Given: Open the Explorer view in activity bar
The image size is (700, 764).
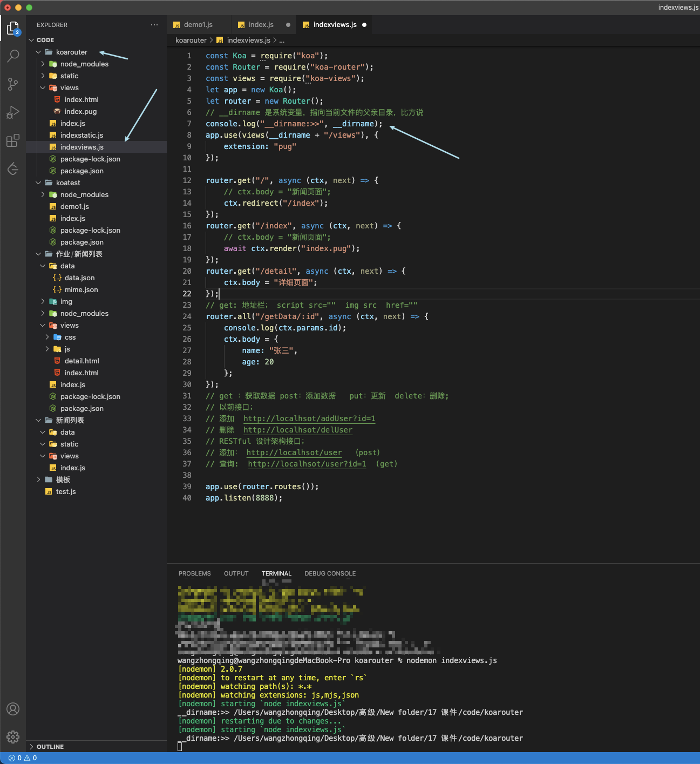Looking at the screenshot, I should click(x=13, y=28).
